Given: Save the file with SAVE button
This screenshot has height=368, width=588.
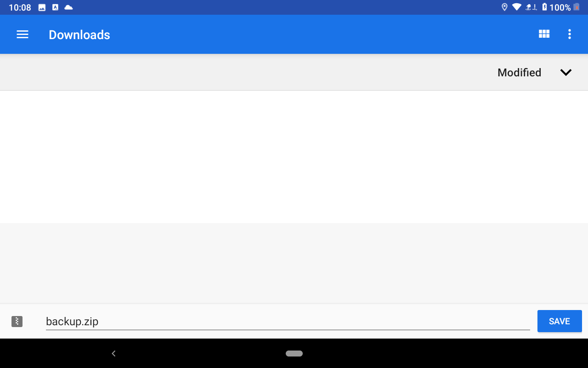Looking at the screenshot, I should (x=560, y=321).
